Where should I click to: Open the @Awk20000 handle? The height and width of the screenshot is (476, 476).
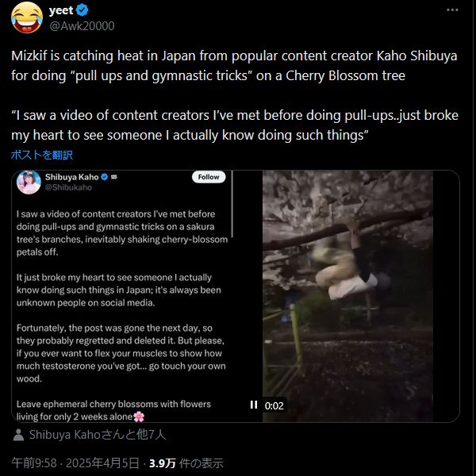[82, 26]
